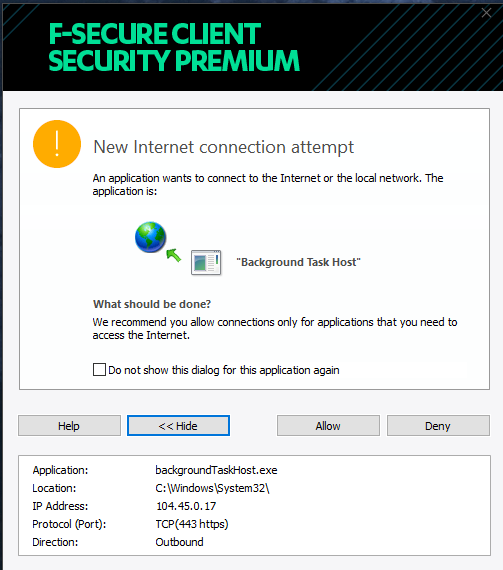
Task: Click the 'New Internet connection attempt' heading
Action: [x=224, y=147]
